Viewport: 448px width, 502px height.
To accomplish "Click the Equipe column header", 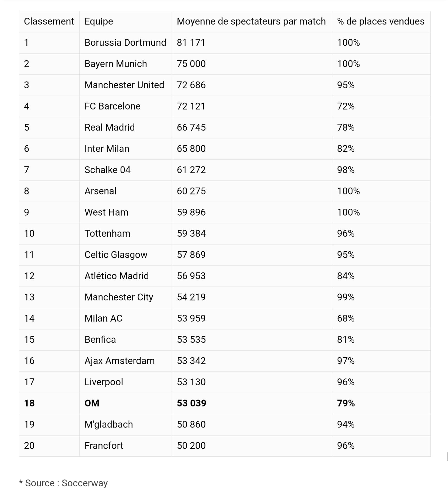I will pyautogui.click(x=99, y=21).
